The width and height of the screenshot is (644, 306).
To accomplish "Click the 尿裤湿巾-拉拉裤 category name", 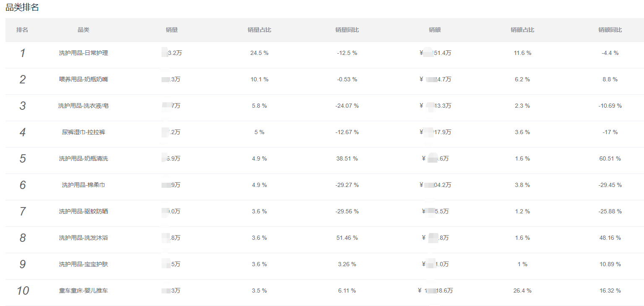I will (x=83, y=132).
